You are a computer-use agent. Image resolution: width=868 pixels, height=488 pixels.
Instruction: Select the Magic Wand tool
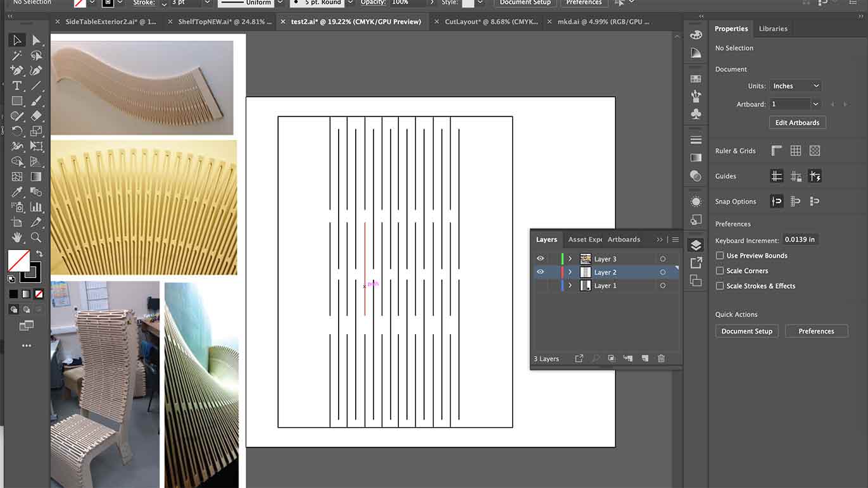point(17,56)
